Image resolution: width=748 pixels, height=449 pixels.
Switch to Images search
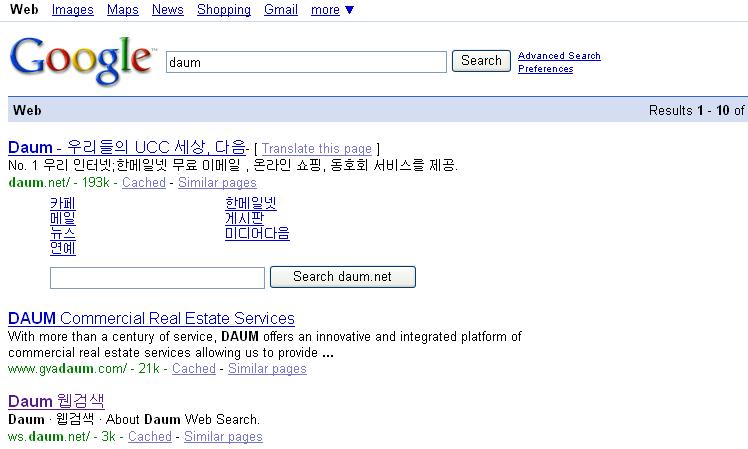(x=73, y=10)
